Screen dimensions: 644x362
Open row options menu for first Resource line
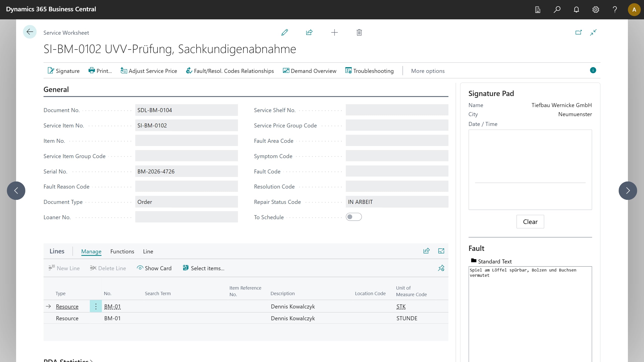(96, 306)
